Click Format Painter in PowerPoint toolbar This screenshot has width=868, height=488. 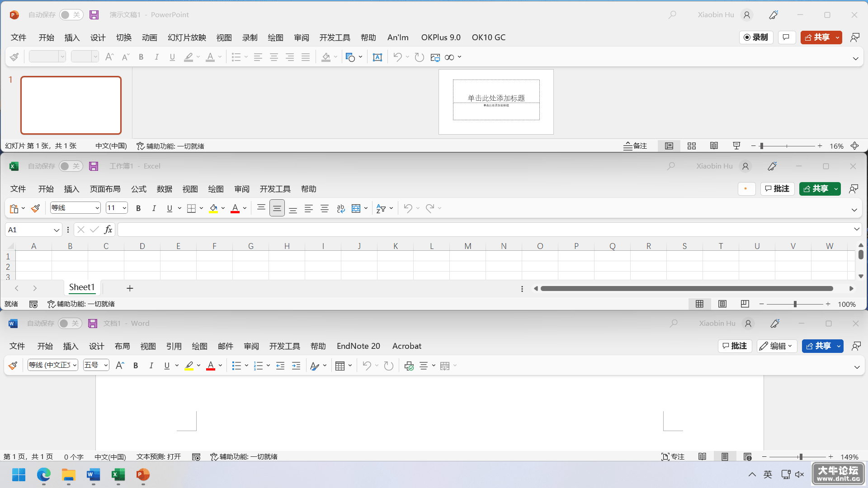point(14,57)
